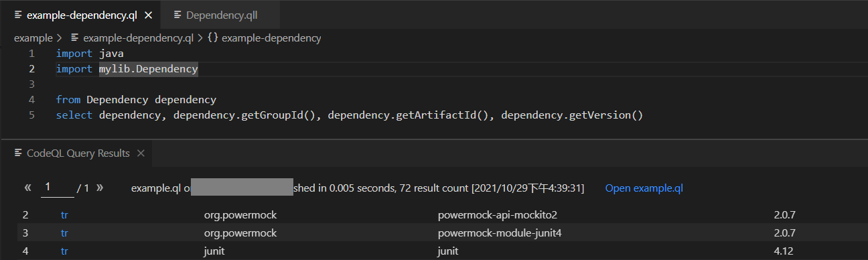868x260 pixels.
Task: Click the CodeQL Query Results tab icon
Action: click(18, 153)
